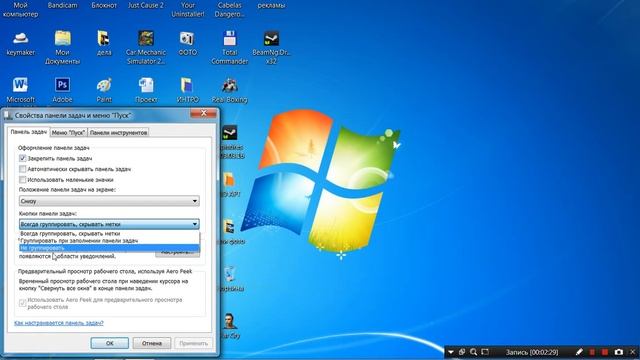Screen dimensions: 640x360
Task: Open the Microsoft Word desktop icon
Action: 20,85
